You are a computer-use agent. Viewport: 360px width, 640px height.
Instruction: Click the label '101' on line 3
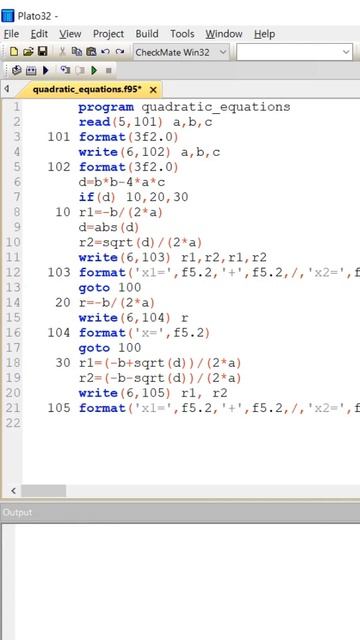point(59,137)
